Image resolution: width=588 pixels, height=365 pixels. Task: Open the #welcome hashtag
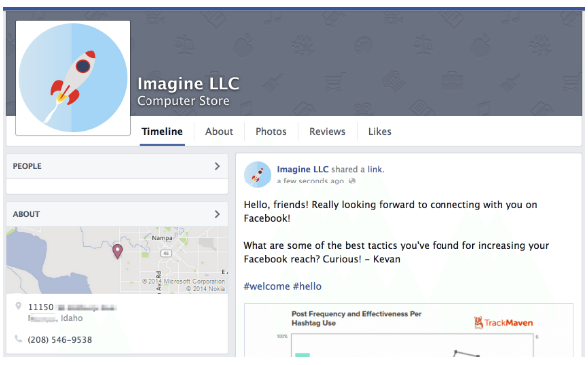(x=267, y=286)
